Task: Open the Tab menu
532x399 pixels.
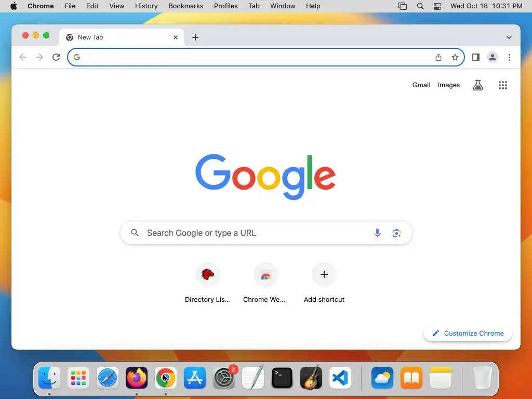Action: 254,6
